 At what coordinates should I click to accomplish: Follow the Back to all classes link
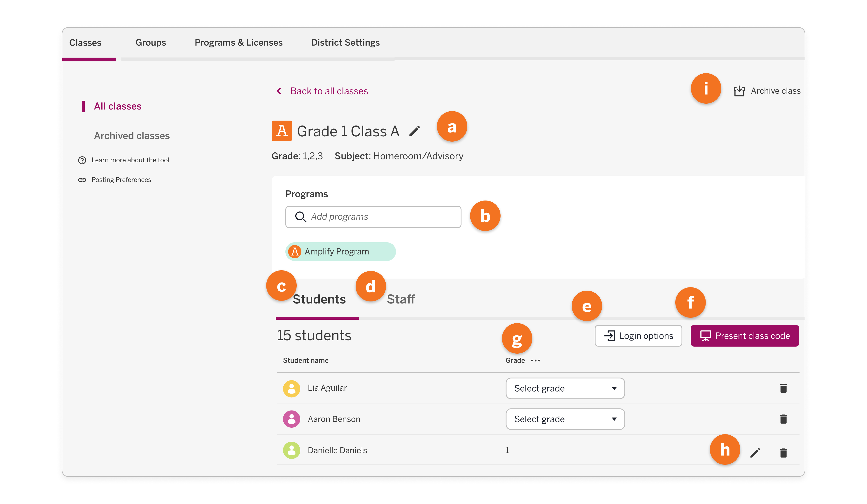pos(329,91)
